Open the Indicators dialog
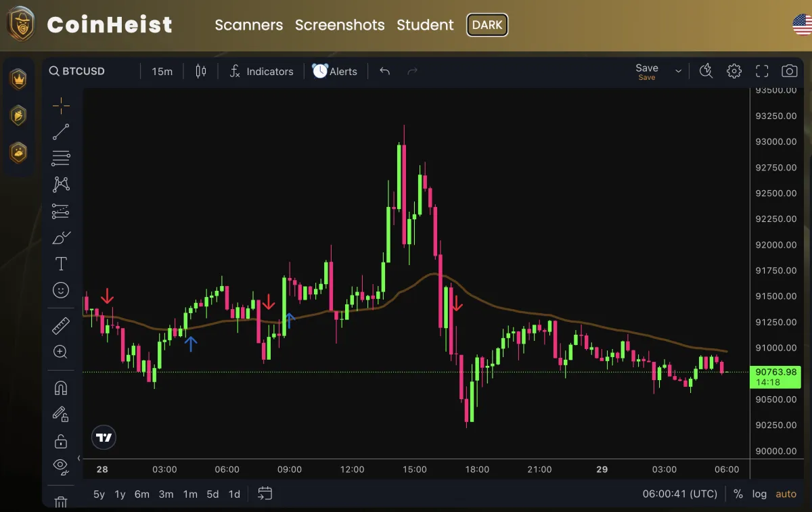This screenshot has height=512, width=812. (261, 71)
